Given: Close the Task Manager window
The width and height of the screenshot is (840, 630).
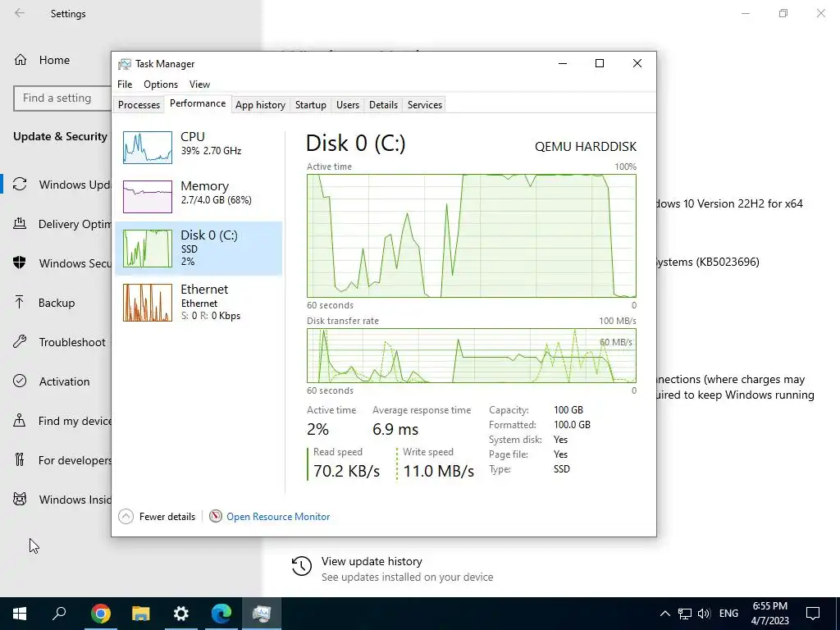Looking at the screenshot, I should pyautogui.click(x=637, y=63).
